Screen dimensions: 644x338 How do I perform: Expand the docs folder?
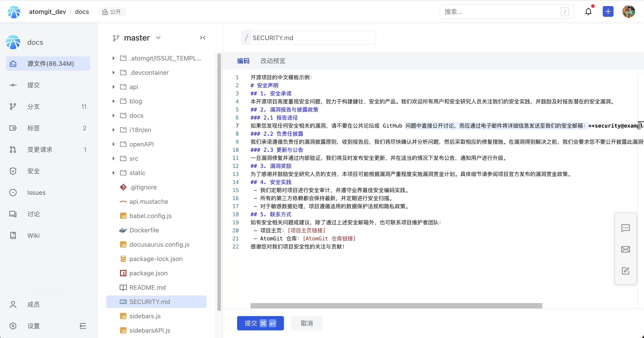(x=114, y=116)
